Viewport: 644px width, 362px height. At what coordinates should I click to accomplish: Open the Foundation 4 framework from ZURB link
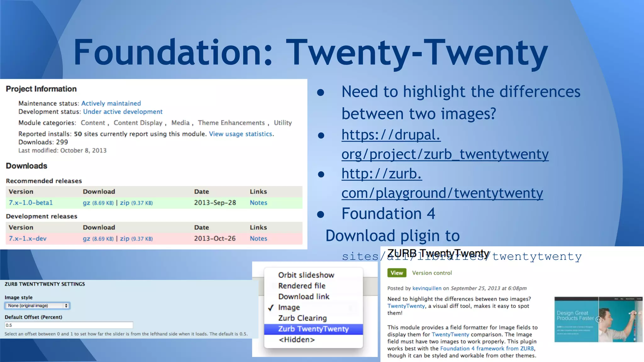pyautogui.click(x=487, y=348)
